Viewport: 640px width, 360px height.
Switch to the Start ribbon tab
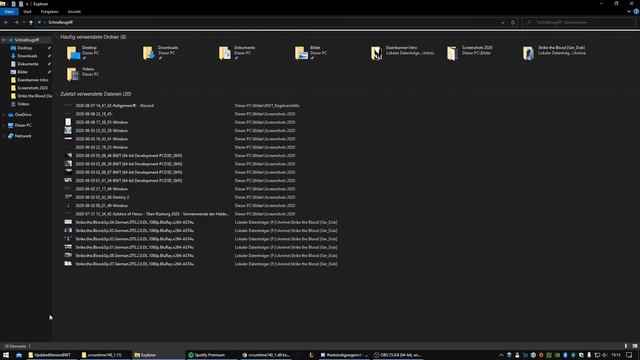[27, 12]
